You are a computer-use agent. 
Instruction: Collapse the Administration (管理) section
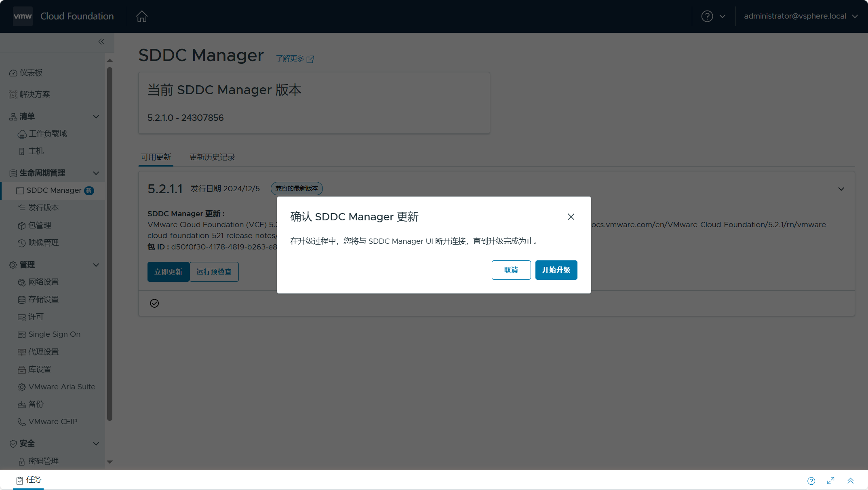coord(96,265)
